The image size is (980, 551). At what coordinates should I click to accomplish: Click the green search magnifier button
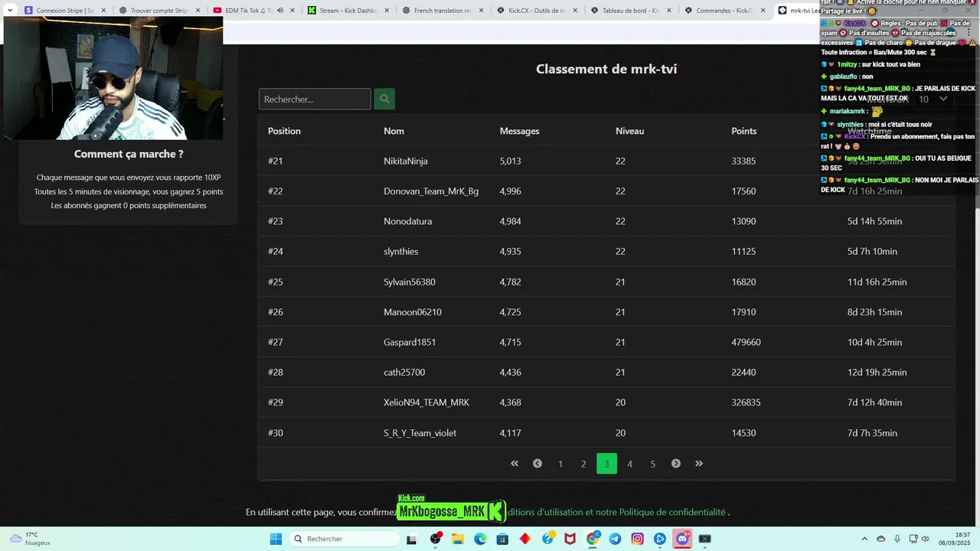(x=384, y=99)
